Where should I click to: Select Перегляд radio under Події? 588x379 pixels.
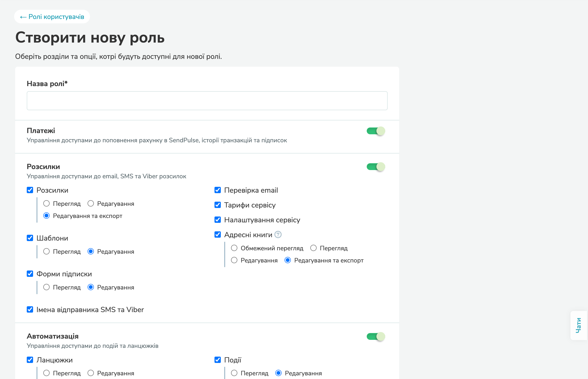[234, 373]
